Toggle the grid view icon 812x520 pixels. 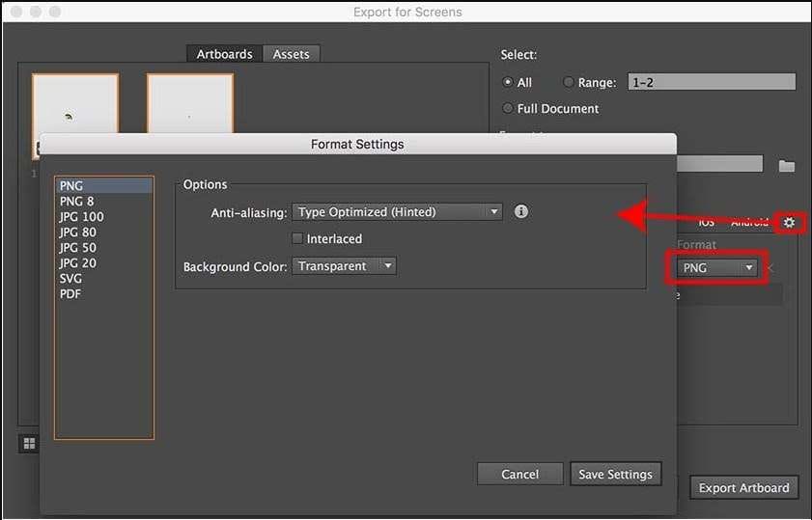click(29, 444)
